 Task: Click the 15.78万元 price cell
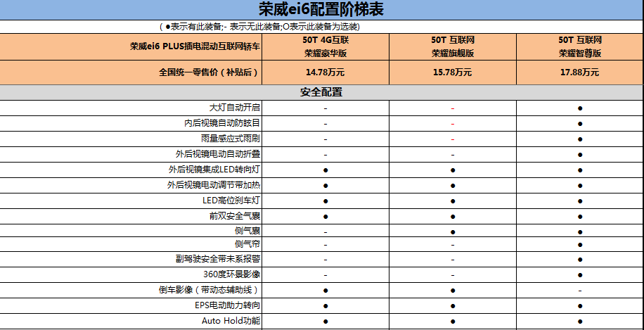pos(453,72)
